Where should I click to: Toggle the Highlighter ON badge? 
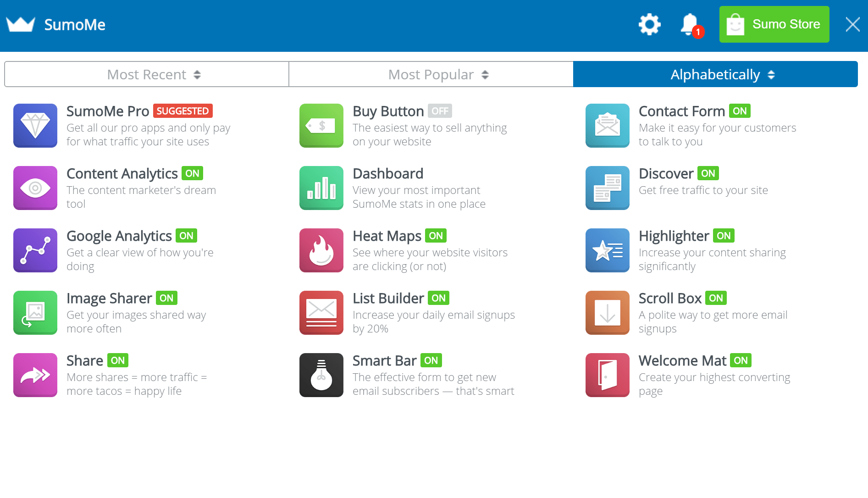[724, 236]
